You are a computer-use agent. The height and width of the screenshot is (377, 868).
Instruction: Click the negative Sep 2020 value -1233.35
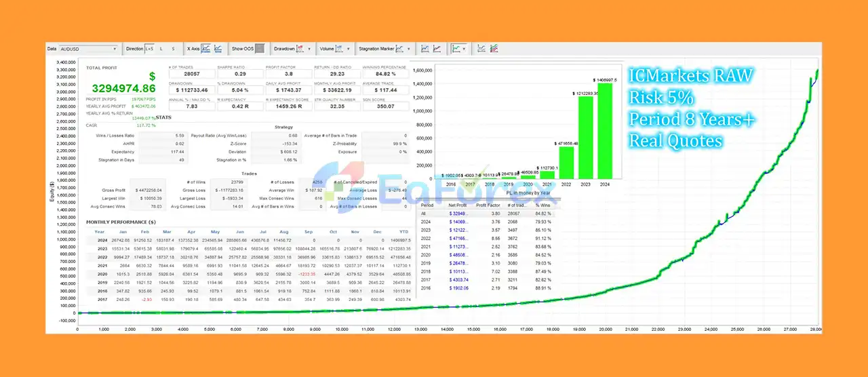click(x=307, y=275)
